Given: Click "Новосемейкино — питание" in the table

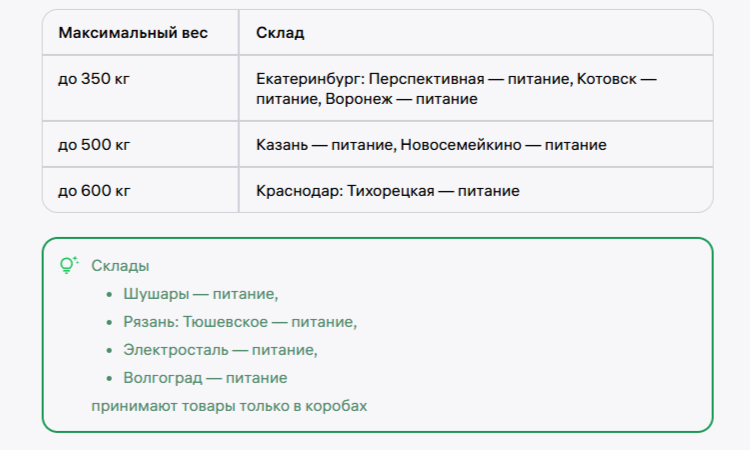Looking at the screenshot, I should click(503, 145).
